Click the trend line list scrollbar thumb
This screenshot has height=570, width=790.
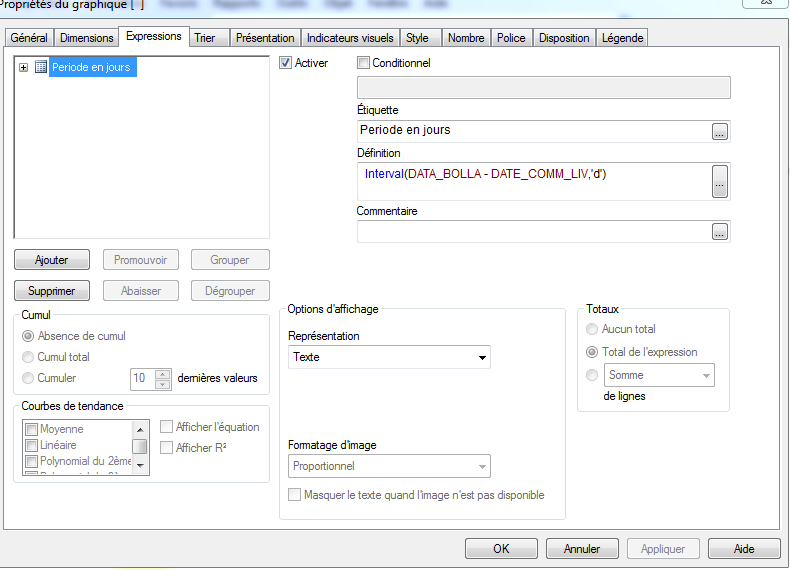pyautogui.click(x=140, y=447)
